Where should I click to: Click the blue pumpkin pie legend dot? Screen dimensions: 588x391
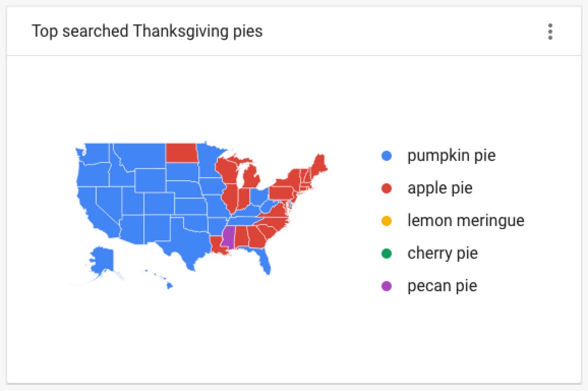point(387,156)
